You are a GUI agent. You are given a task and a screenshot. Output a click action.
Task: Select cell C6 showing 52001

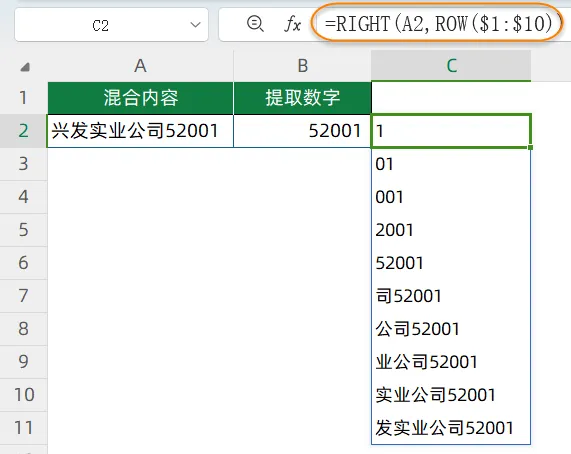tap(451, 263)
